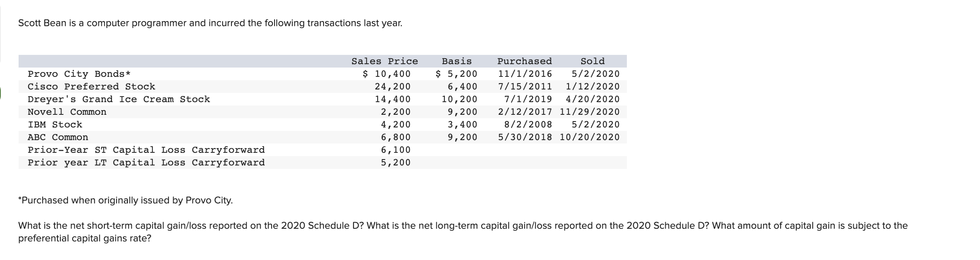Click the green tab on left edge
The width and height of the screenshot is (980, 260).
[1, 93]
